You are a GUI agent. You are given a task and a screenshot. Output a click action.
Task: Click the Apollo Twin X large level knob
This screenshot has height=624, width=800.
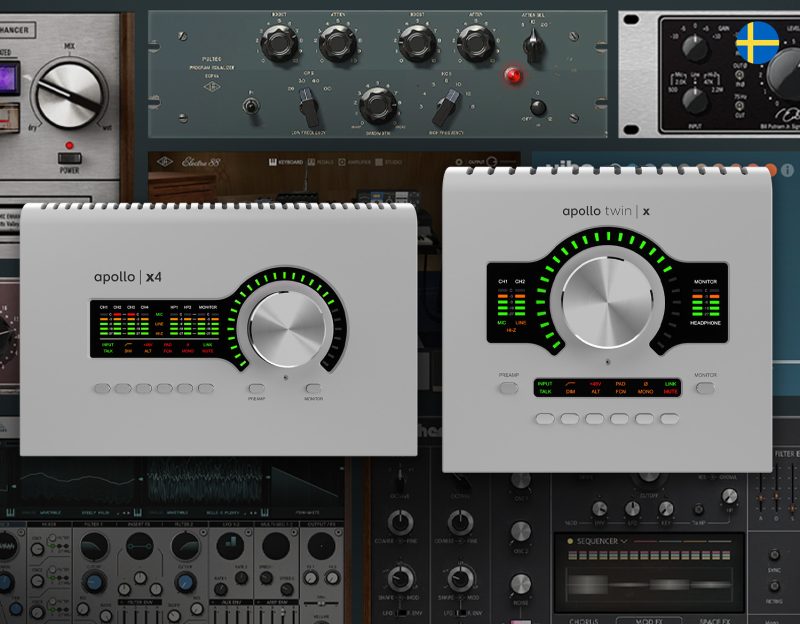pos(607,302)
